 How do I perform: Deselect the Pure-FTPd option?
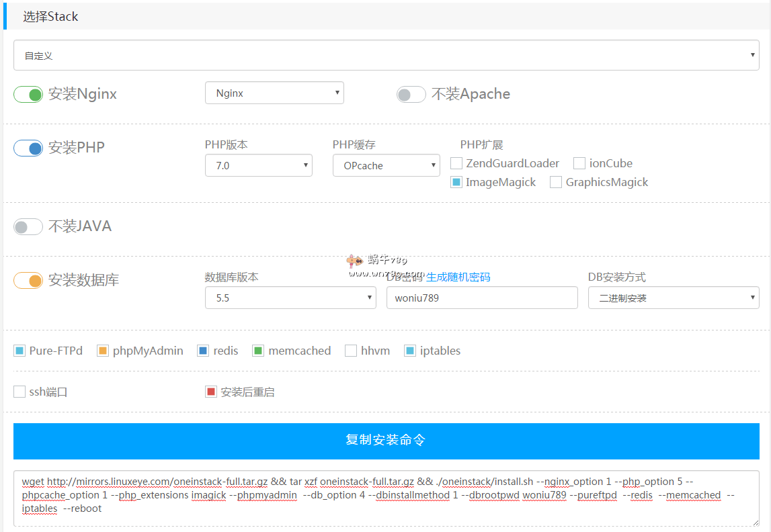click(19, 350)
